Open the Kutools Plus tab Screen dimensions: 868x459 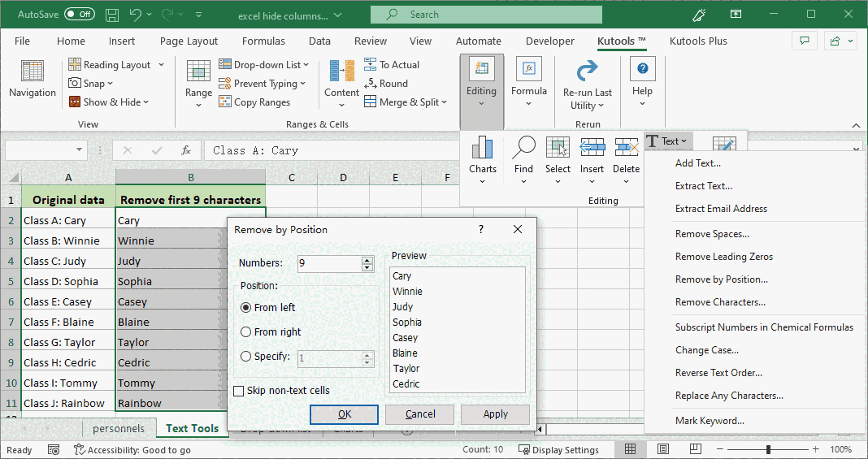pos(698,41)
